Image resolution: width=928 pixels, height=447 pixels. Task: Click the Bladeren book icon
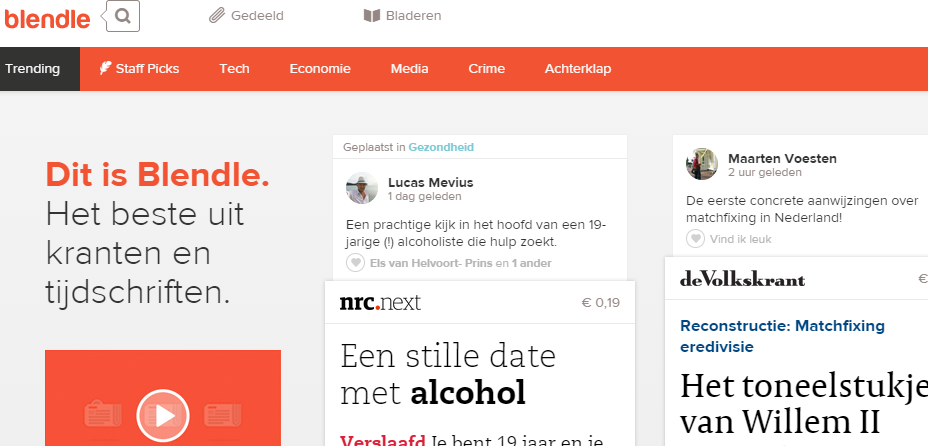(371, 16)
